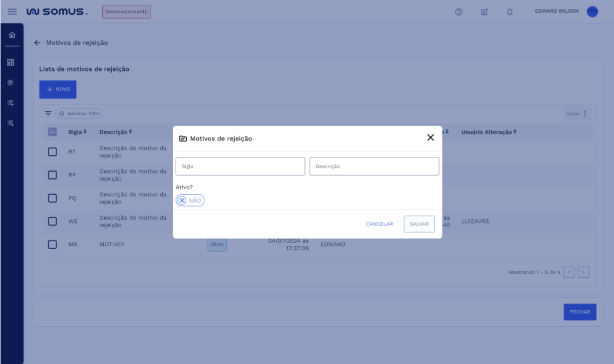
Task: Open the Ações dropdown menu
Action: click(x=577, y=113)
